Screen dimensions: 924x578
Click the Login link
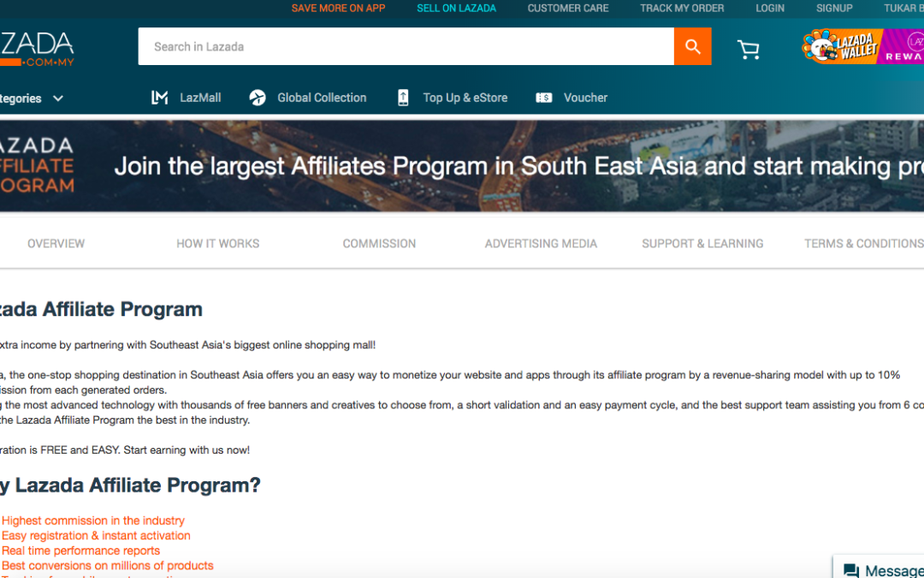(x=770, y=9)
